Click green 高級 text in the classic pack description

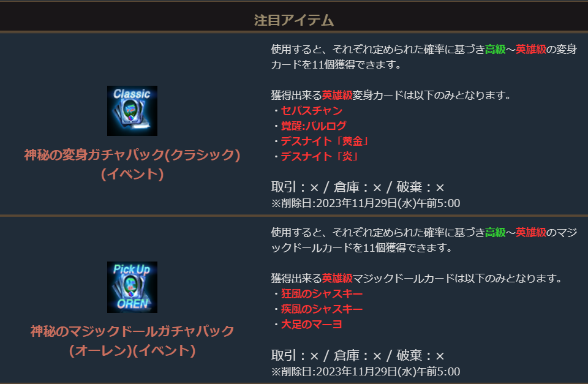coord(496,50)
